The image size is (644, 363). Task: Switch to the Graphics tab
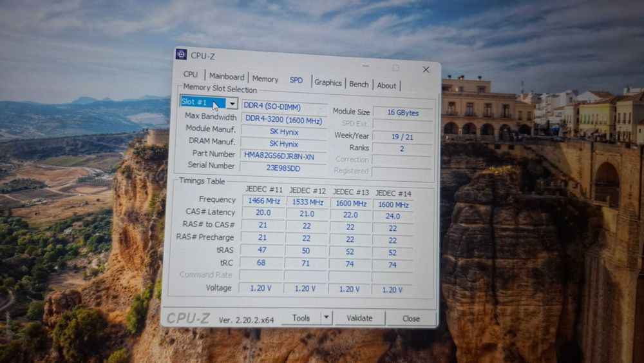click(x=328, y=83)
